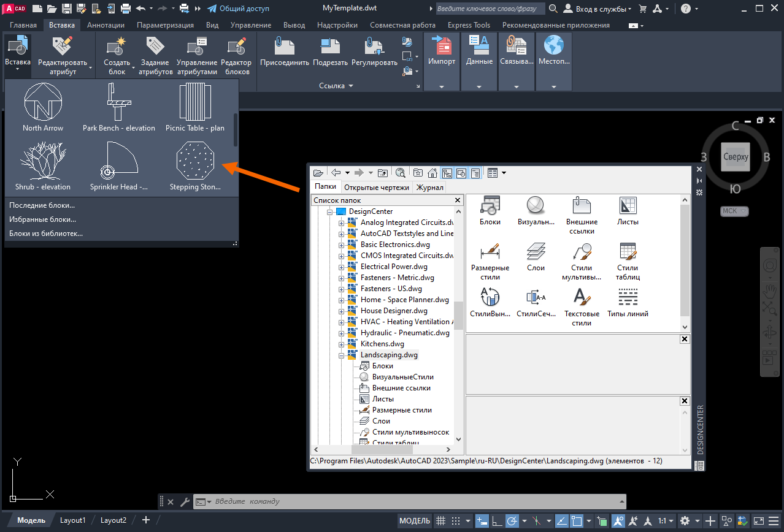Open the Слои icon in content area

[x=536, y=257]
